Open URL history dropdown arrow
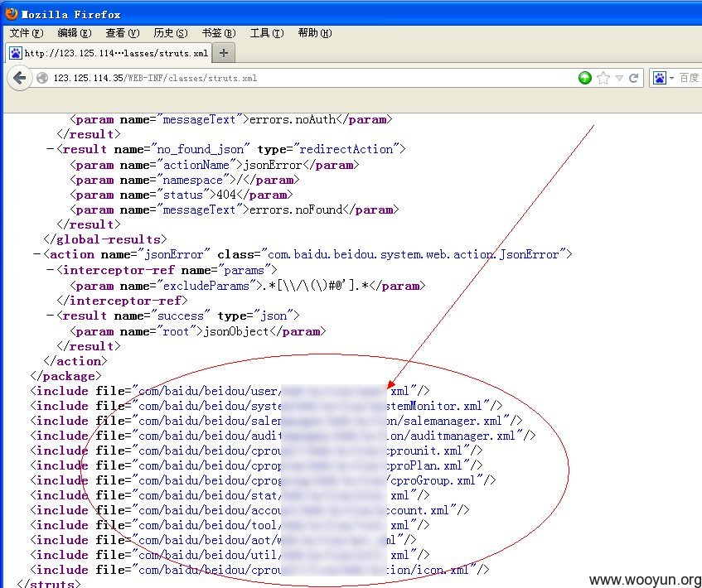Screen dimensions: 702x588 coord(620,79)
